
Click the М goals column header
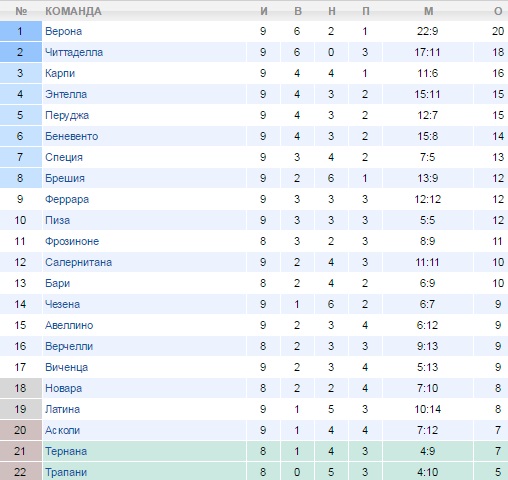[428, 11]
